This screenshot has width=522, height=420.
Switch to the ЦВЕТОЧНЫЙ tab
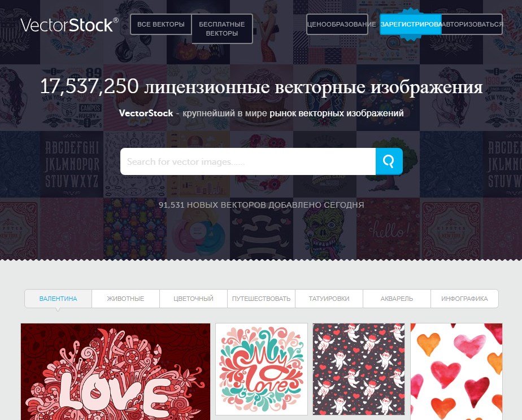click(x=193, y=299)
